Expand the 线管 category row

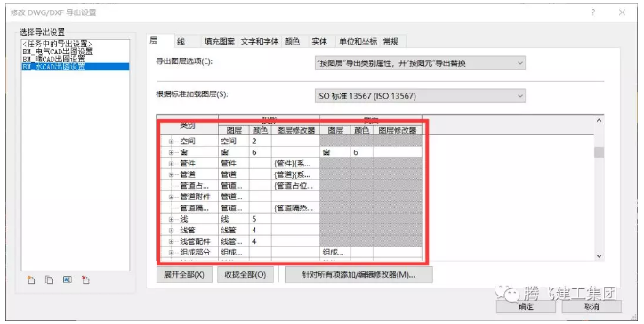click(x=172, y=231)
